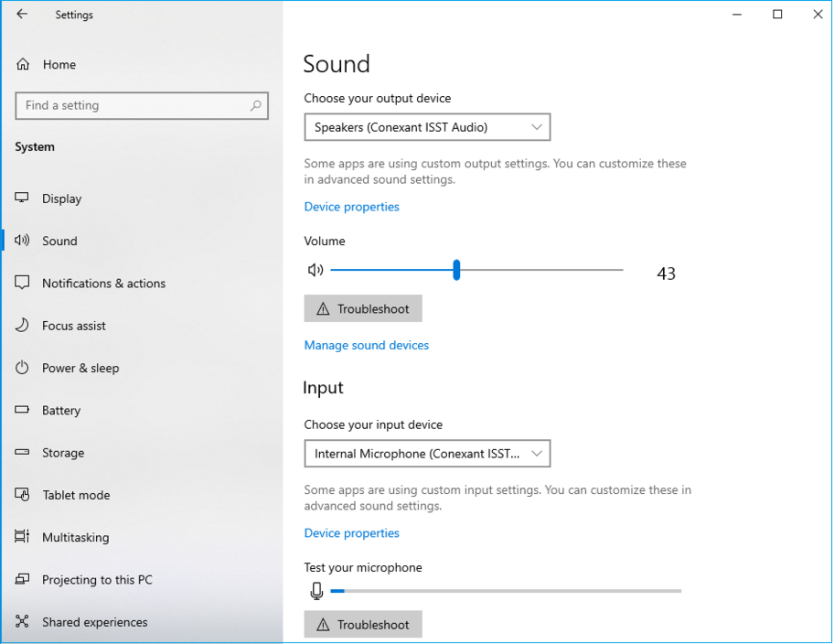Screen dimensions: 834x644
Task: Open the Multitasking settings page
Action: tap(75, 538)
